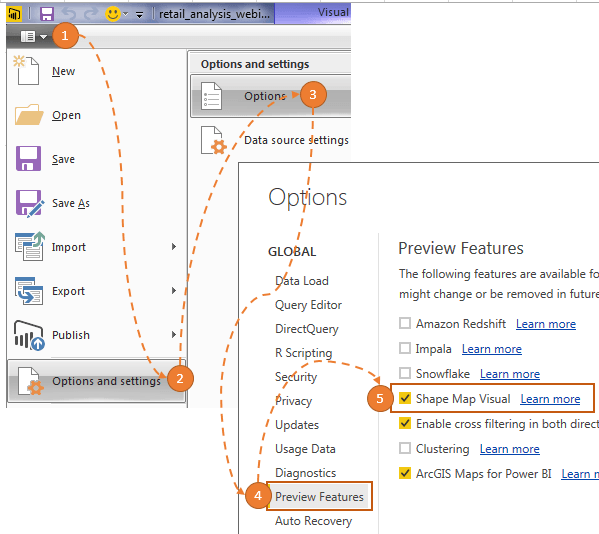This screenshot has width=599, height=534.
Task: Select Options and settings menu entry
Action: coord(96,381)
